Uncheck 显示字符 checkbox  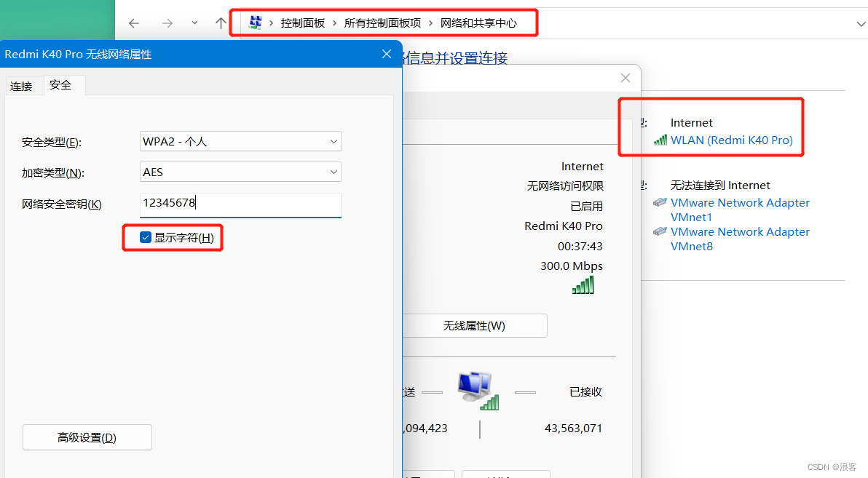146,237
